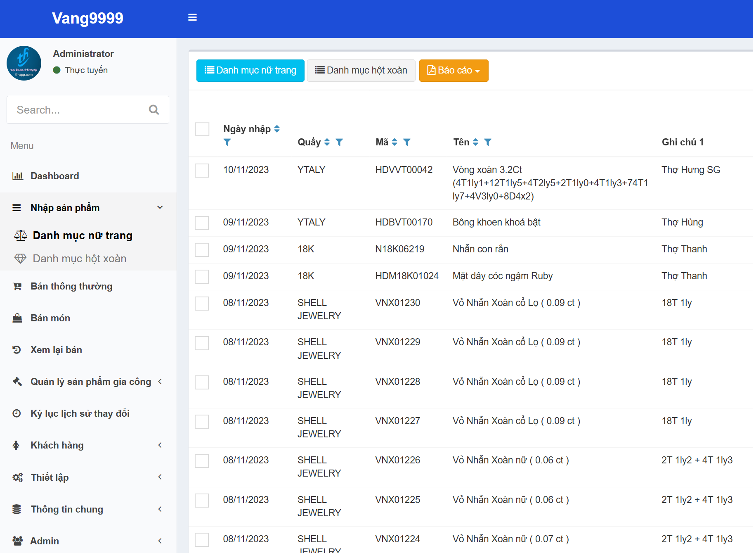Image resolution: width=756 pixels, height=553 pixels.
Task: Click the gavel icon for Quản lý sản phẩm
Action: coord(17,382)
